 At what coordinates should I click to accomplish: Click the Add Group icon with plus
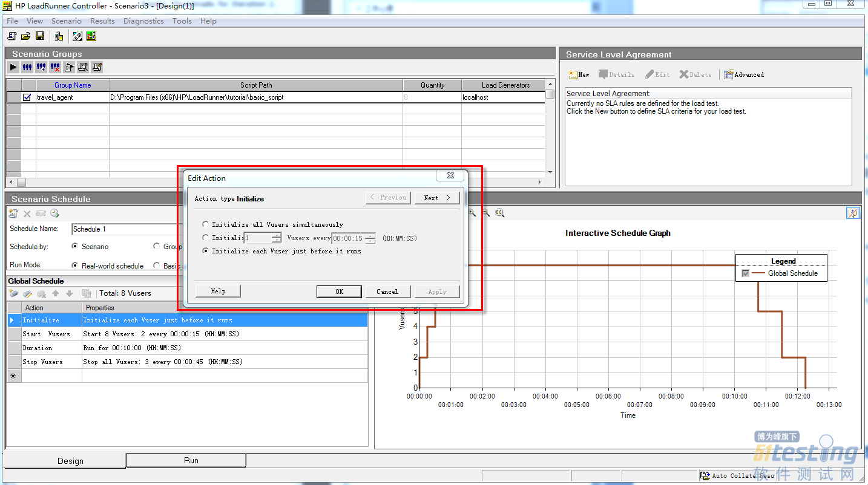41,67
